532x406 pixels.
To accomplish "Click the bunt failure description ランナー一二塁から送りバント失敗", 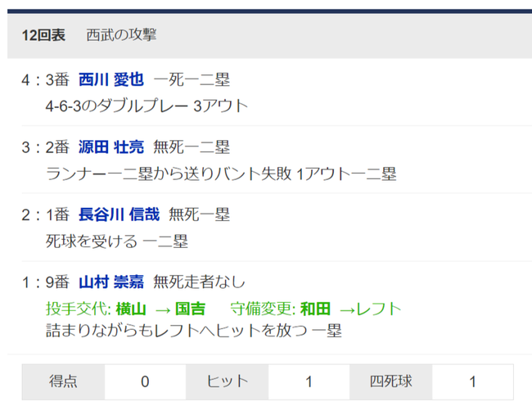I will coord(169,174).
